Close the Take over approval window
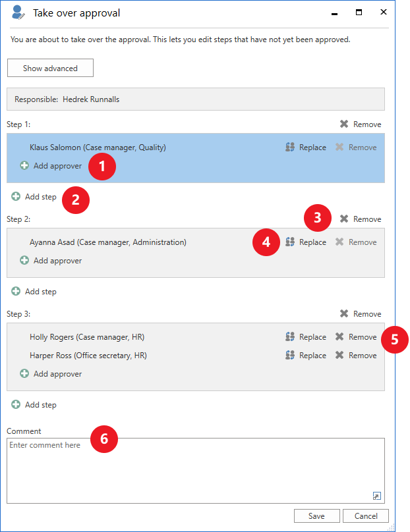Image resolution: width=410 pixels, height=532 pixels. coord(384,12)
